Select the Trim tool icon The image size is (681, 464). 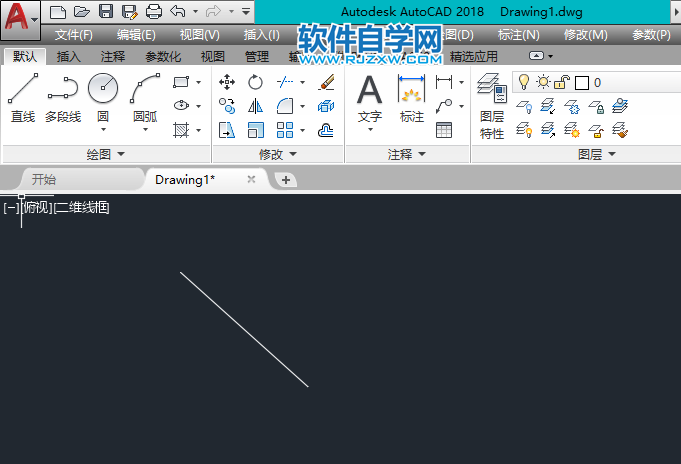(285, 82)
